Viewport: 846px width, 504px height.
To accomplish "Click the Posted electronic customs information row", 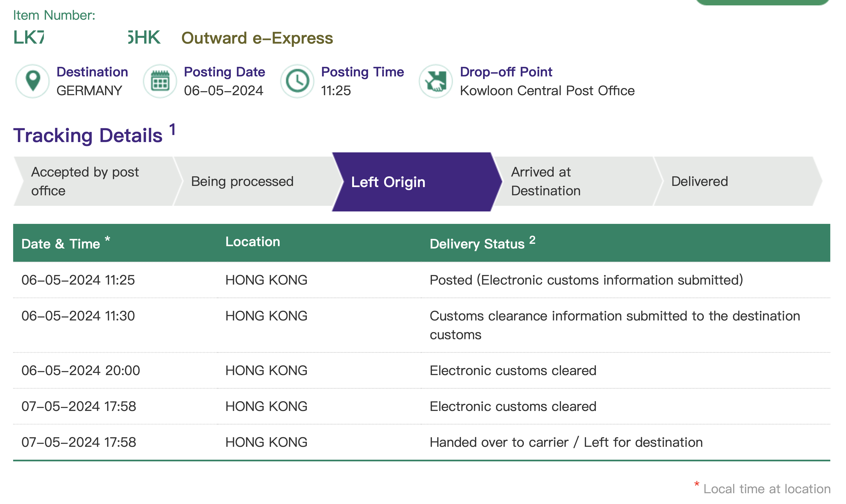I will [x=421, y=280].
